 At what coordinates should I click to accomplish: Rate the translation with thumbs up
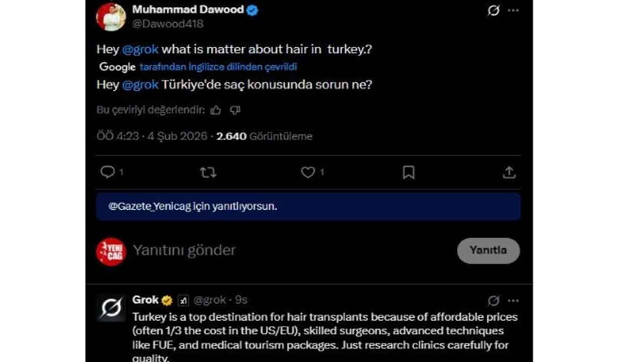pyautogui.click(x=216, y=110)
